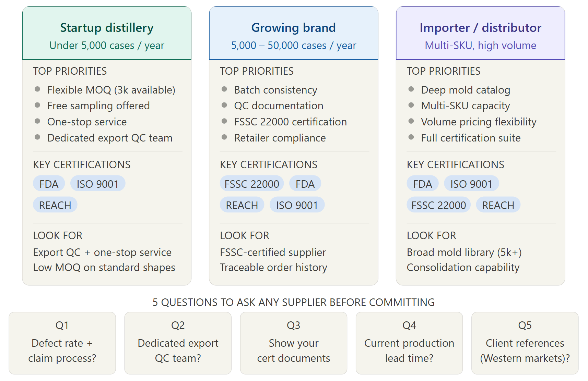Open the Q1 Defect rate question card
Viewport: 588px width, 381px height.
(62, 343)
